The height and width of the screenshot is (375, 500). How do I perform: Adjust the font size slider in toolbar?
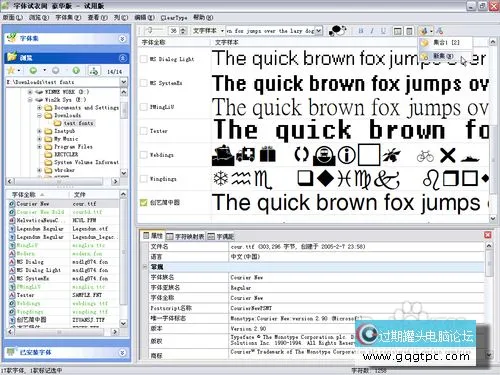(x=154, y=31)
